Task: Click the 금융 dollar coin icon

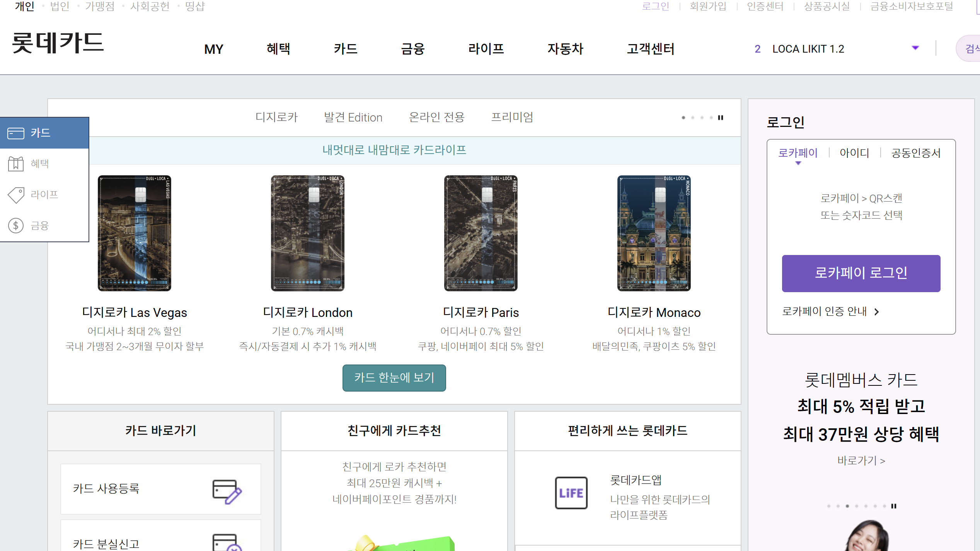Action: tap(16, 226)
